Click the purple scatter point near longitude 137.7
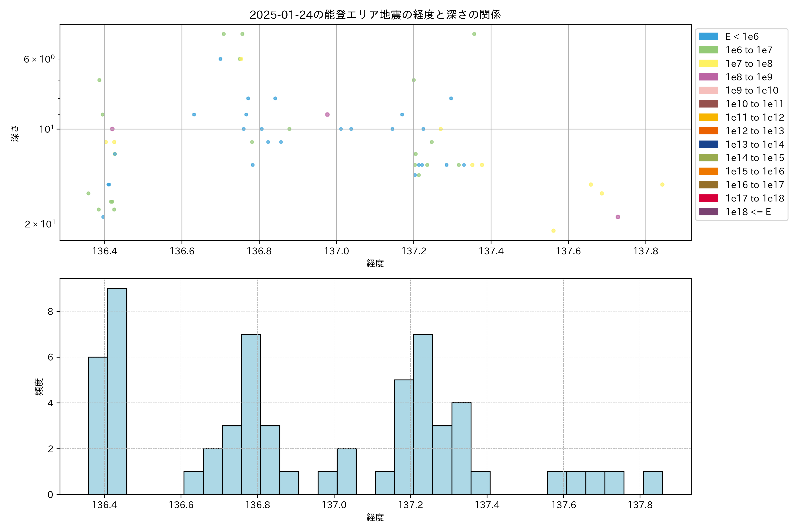Screen dimensions: 798x532 pos(618,217)
